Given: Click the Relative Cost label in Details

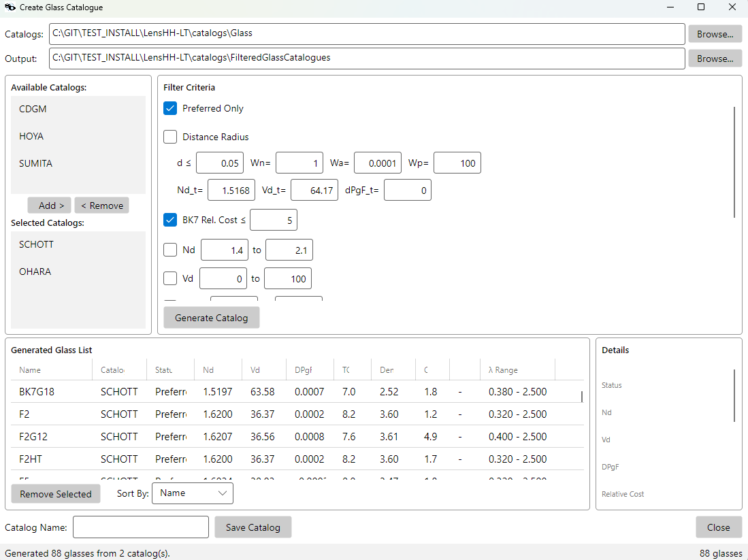Looking at the screenshot, I should tap(623, 494).
